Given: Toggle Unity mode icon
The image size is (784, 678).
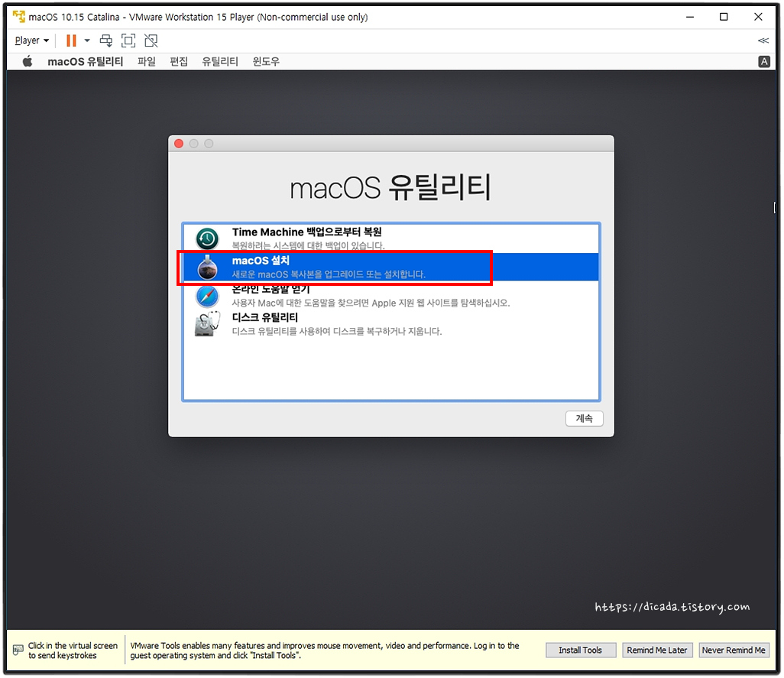Looking at the screenshot, I should [151, 41].
